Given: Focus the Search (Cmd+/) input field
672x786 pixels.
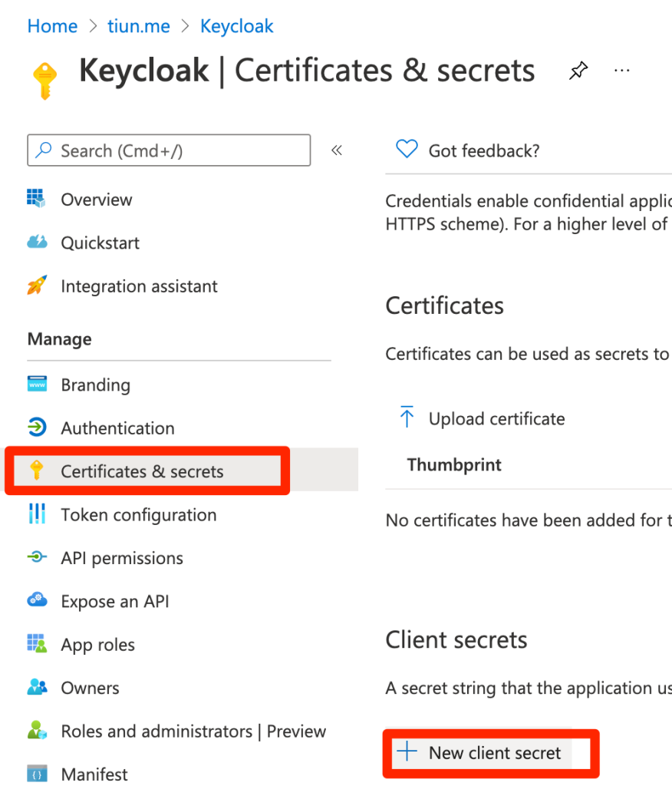Looking at the screenshot, I should point(169,150).
